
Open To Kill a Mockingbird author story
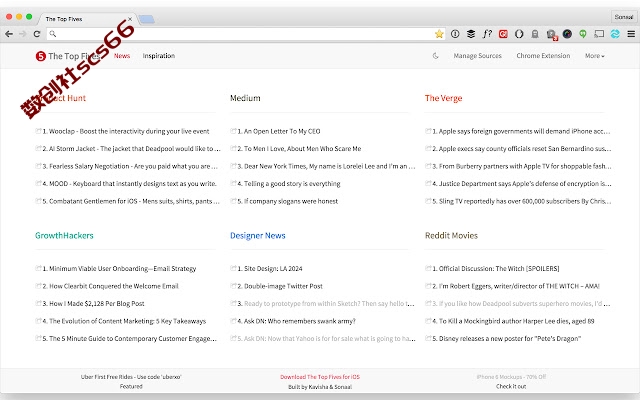point(513,321)
